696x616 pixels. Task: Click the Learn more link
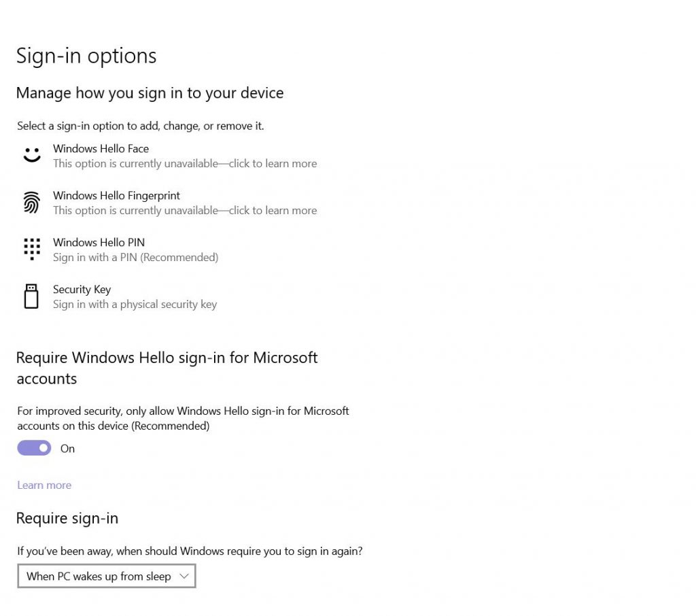click(x=43, y=485)
